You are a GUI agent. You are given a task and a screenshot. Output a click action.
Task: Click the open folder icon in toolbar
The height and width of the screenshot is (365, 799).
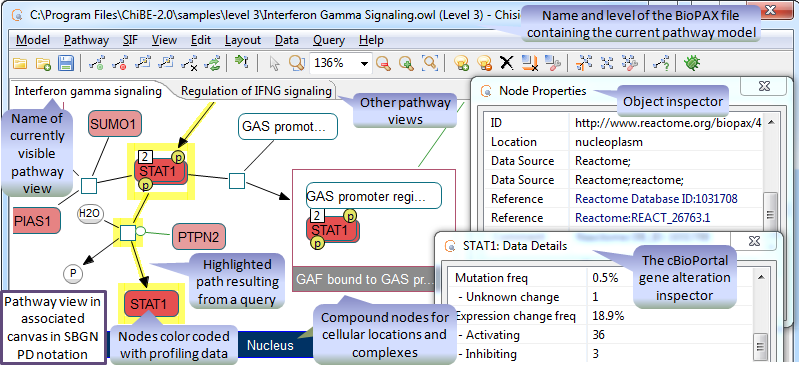pyautogui.click(x=20, y=63)
